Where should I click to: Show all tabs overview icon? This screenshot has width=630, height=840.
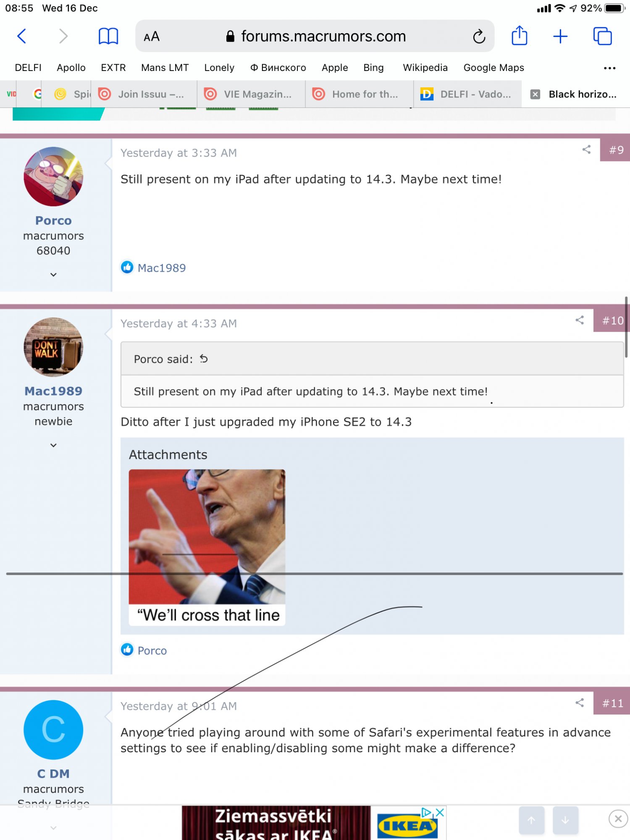602,36
